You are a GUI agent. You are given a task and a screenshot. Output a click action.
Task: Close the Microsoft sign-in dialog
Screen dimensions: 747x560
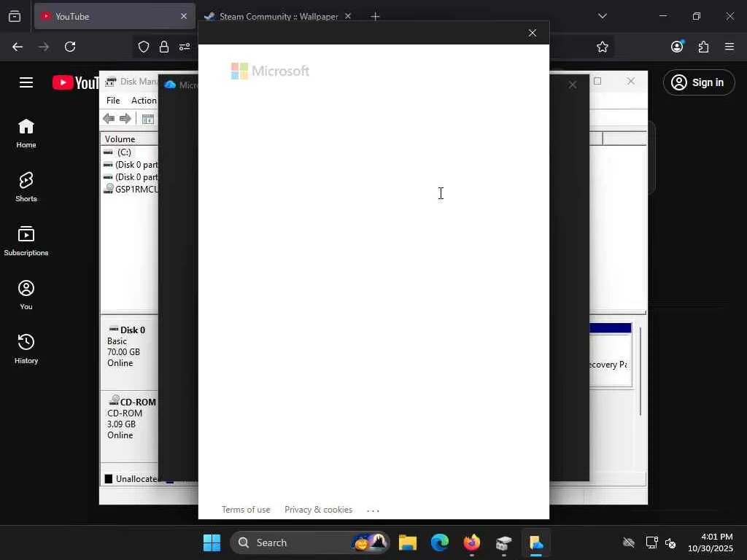click(x=532, y=33)
